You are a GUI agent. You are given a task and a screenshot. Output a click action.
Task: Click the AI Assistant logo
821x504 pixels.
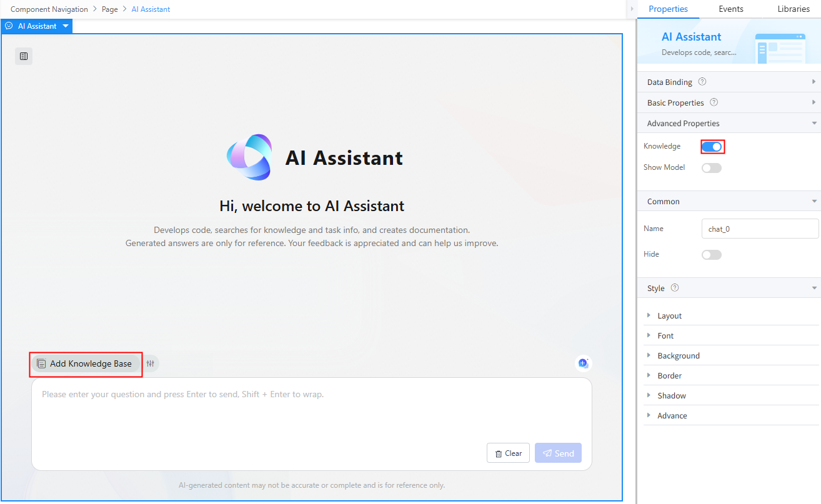pos(249,157)
